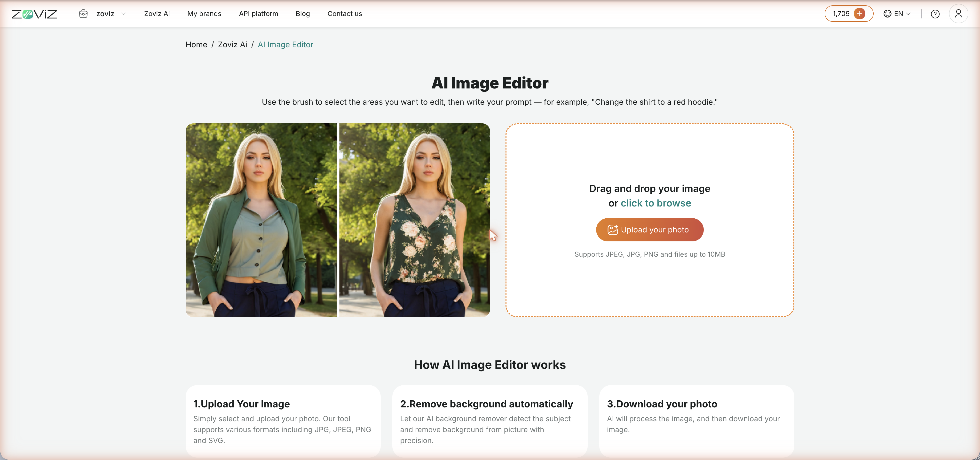Click the AI Image Editor heading
980x460 pixels.
pos(490,83)
